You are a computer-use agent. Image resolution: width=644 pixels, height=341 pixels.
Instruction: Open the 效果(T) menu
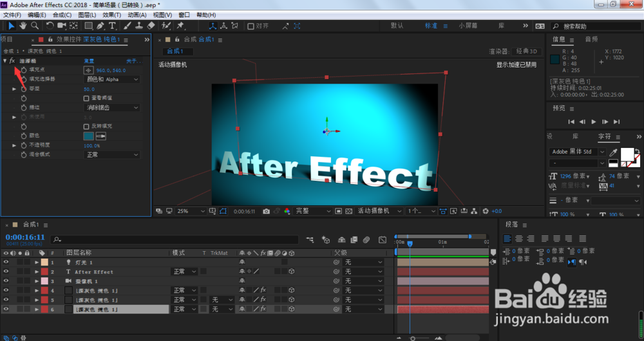(x=111, y=15)
